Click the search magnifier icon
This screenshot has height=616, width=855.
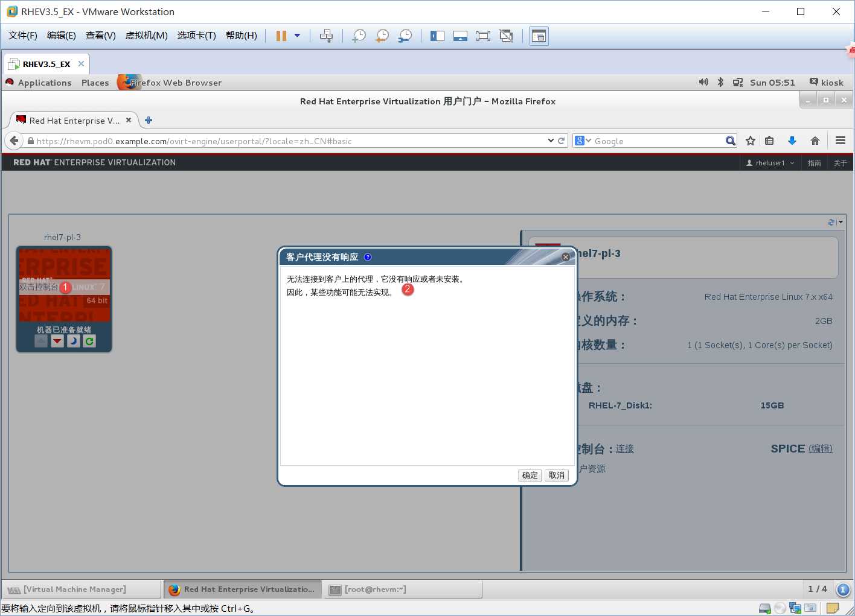731,141
